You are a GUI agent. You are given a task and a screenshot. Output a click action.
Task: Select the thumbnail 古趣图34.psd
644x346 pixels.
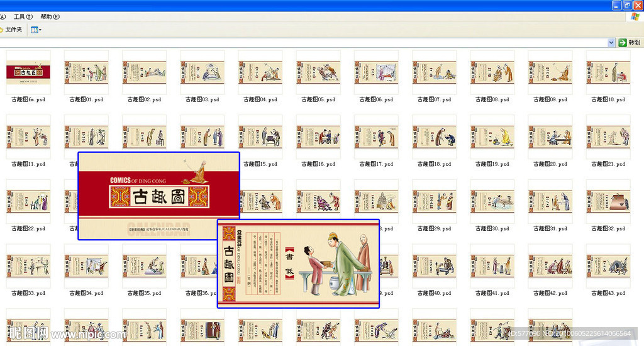pos(86,266)
